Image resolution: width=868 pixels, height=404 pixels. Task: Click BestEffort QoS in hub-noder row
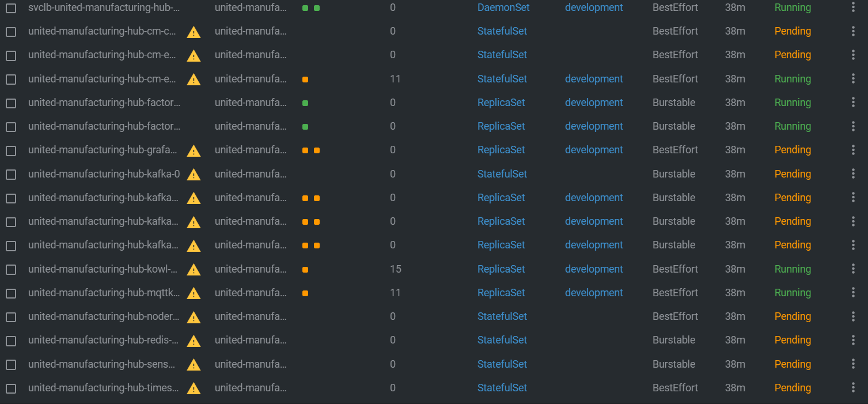[x=675, y=316]
